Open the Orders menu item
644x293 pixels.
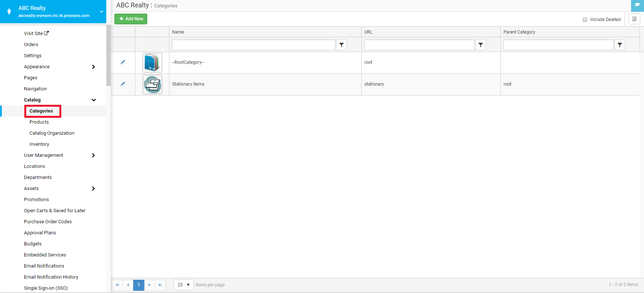(x=31, y=45)
